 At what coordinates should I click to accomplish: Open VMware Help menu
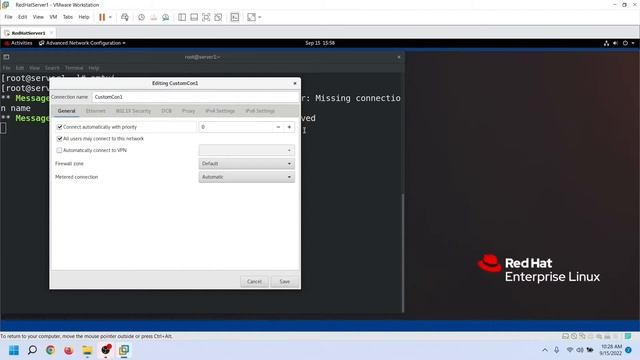click(x=84, y=17)
